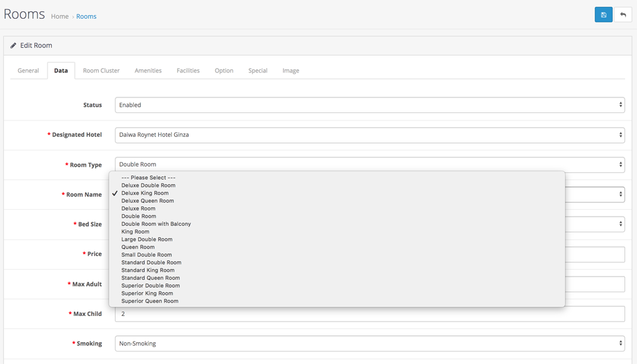Select the Special tab
This screenshot has height=364, width=637.
[x=258, y=71]
